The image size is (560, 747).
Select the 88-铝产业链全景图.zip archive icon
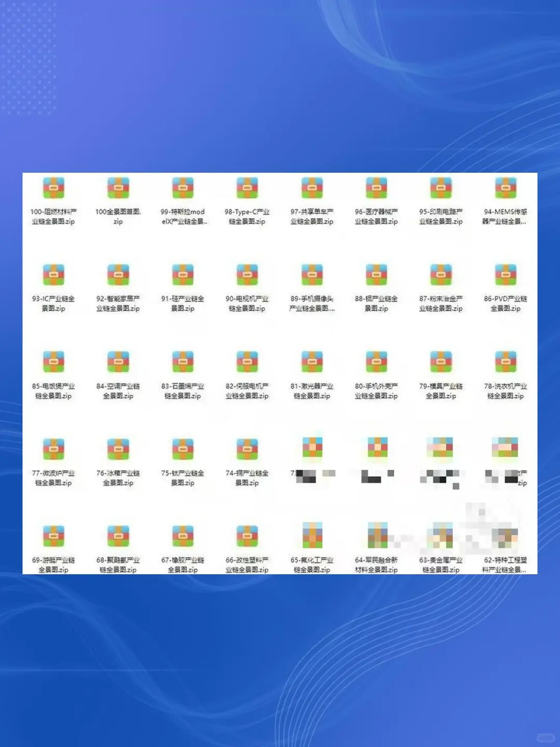click(x=376, y=275)
